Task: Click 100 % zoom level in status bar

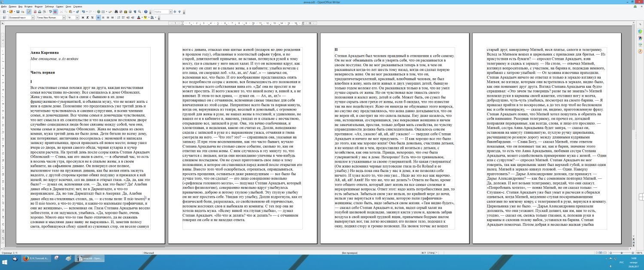Action: coord(639,253)
